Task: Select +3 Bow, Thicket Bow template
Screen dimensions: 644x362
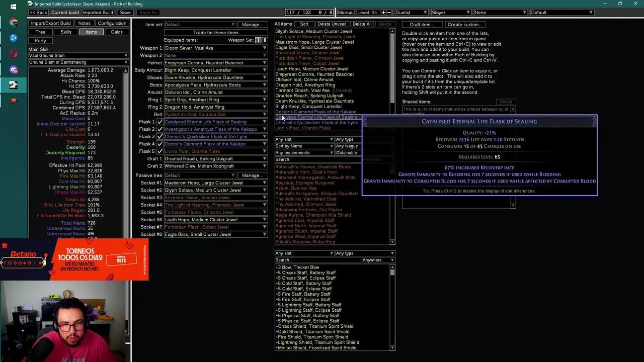Action: point(297,267)
